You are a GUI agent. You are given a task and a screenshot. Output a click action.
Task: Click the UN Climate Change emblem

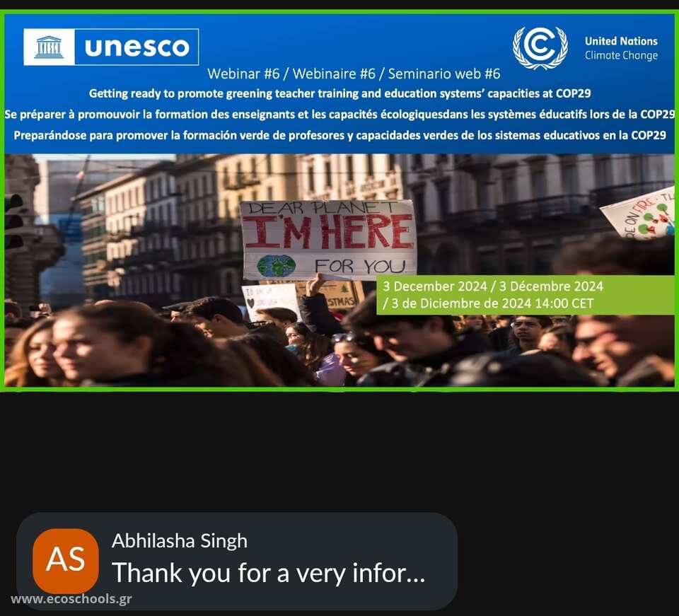pyautogui.click(x=540, y=47)
